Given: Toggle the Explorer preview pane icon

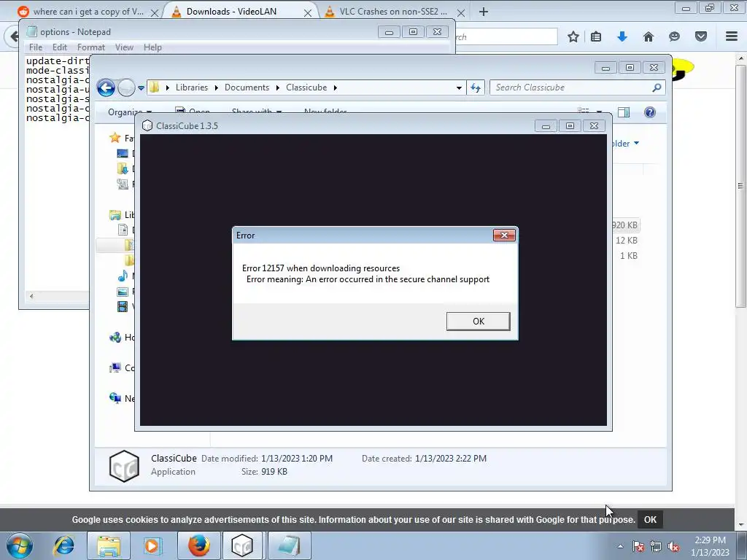Looking at the screenshot, I should click(x=623, y=112).
